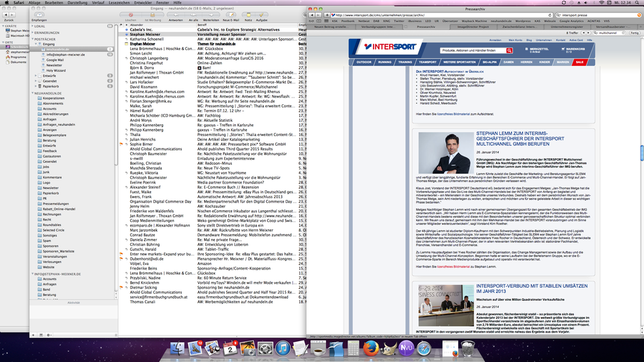Open Safari compass icon in Dock
The width and height of the screenshot is (644, 362).
click(x=424, y=348)
